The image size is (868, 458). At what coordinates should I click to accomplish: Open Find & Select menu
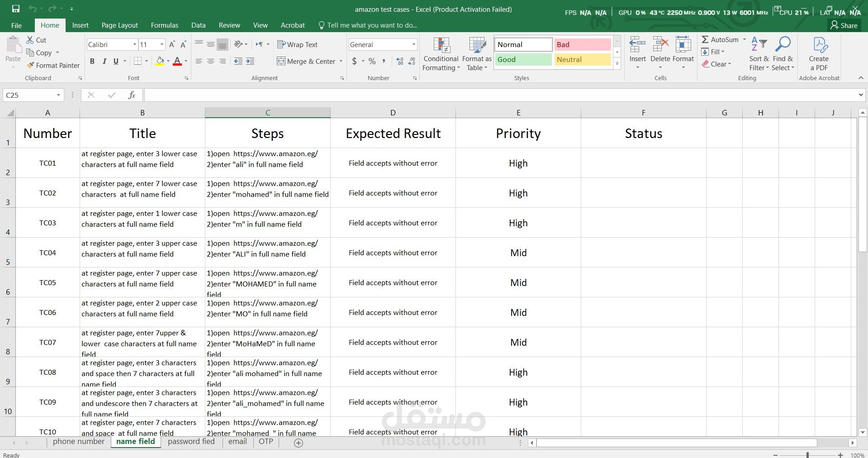pyautogui.click(x=783, y=54)
